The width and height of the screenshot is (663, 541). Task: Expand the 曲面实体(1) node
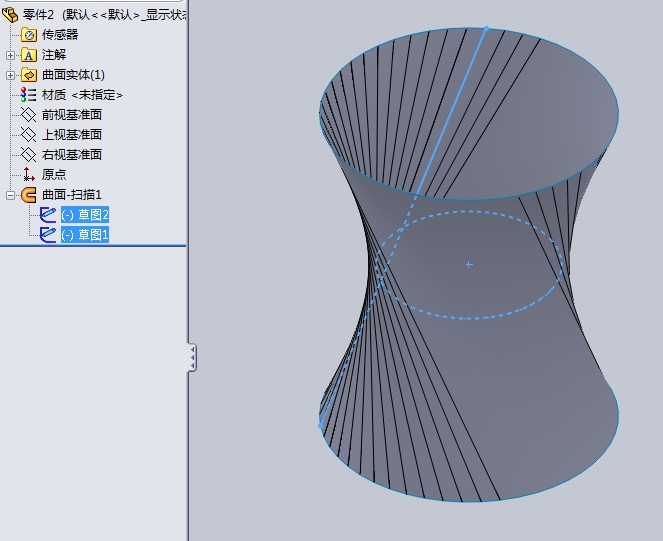[10, 75]
